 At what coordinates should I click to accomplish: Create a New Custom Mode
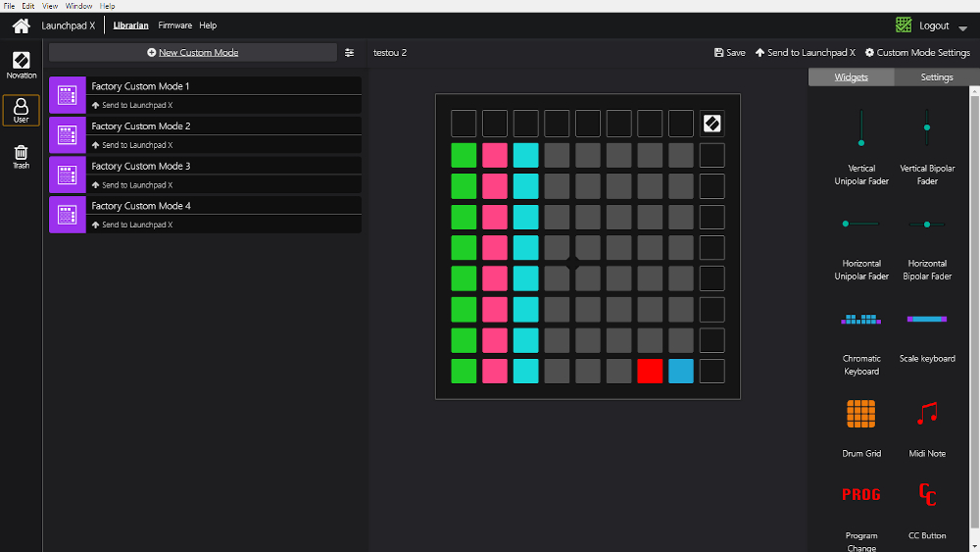point(192,53)
